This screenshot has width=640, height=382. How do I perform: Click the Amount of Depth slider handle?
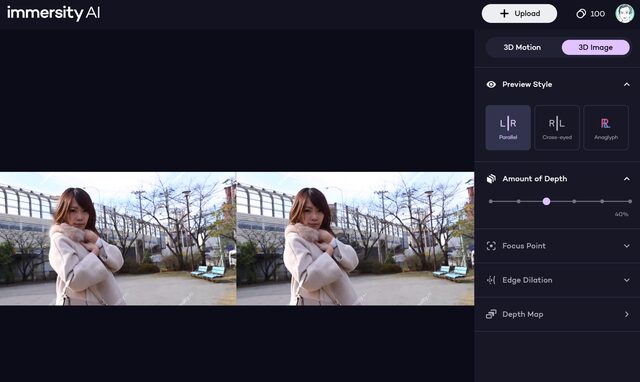pos(546,201)
